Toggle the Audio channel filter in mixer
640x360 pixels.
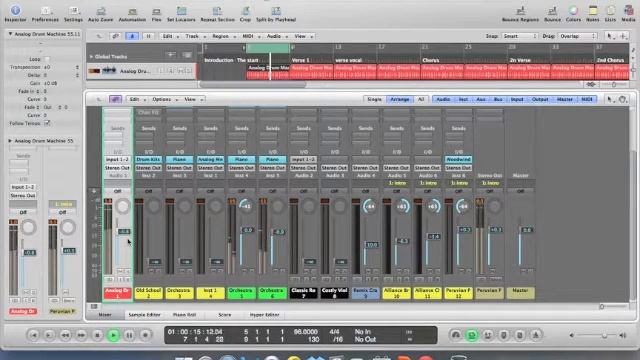(443, 99)
